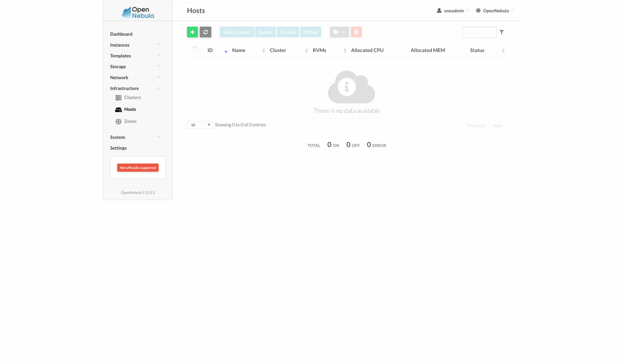Create a new host with the plus icon
Image resolution: width=624 pixels, height=364 pixels.
(192, 32)
